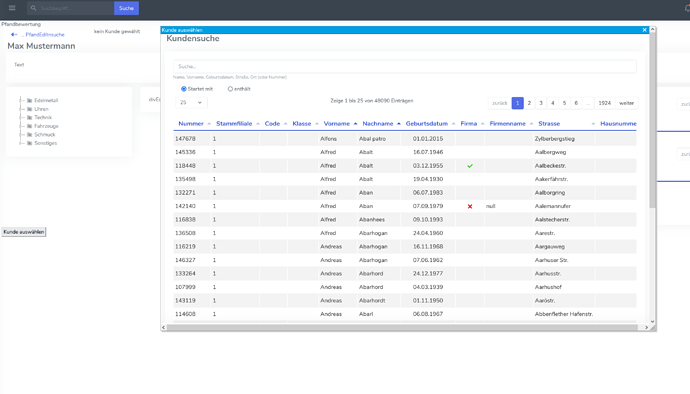Click 'Abanhees' in the Nachname column
The image size is (690, 394).
[x=372, y=220]
